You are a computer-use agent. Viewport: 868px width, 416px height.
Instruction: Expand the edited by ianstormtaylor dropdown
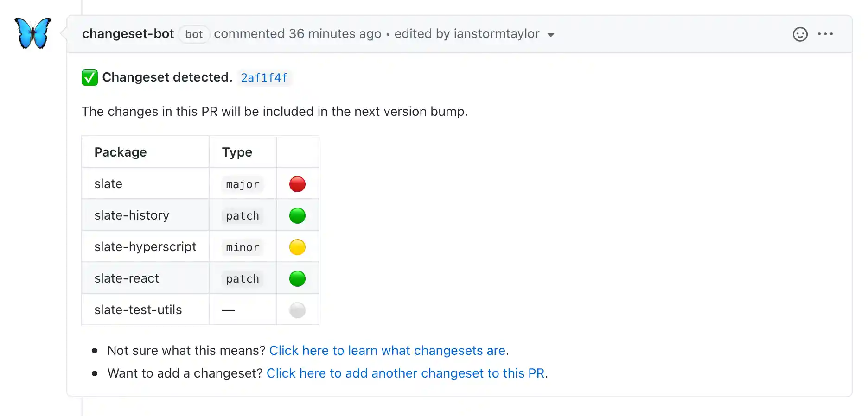551,35
